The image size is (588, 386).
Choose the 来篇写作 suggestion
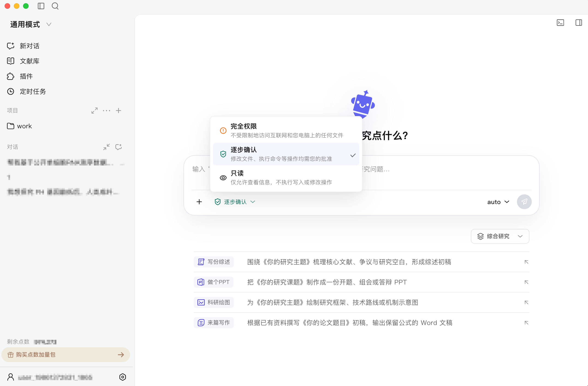214,323
